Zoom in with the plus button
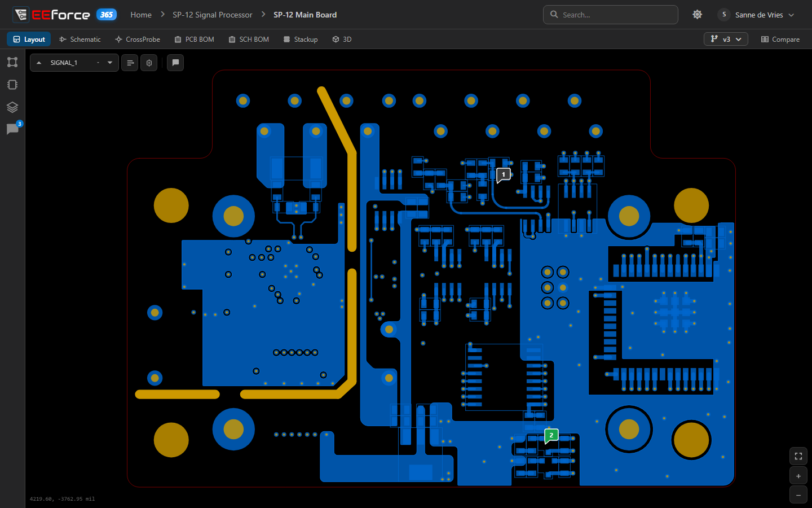The image size is (812, 508). [798, 476]
